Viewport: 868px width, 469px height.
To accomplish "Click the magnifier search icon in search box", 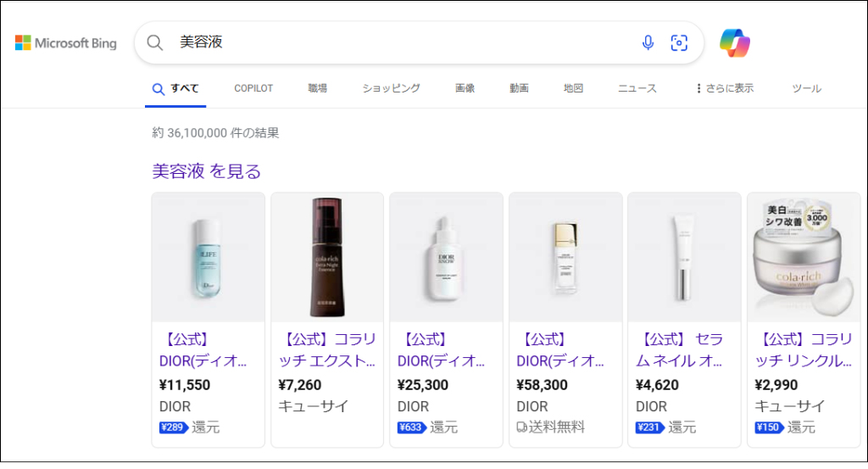I will [155, 42].
